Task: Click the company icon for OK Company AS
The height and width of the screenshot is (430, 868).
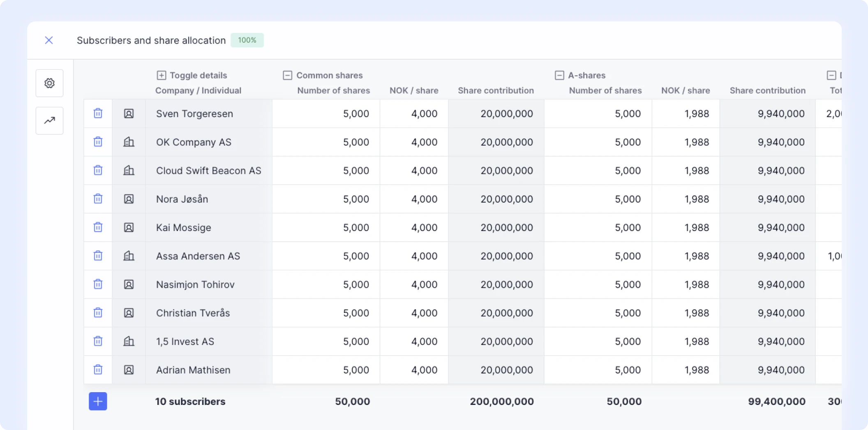Action: [x=129, y=142]
